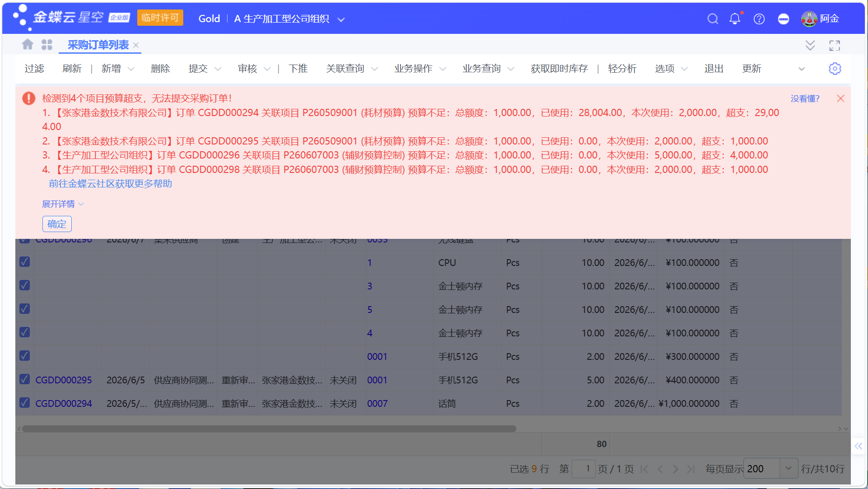Viewport: 868px width, 489px height.
Task: Open material code 0007 link
Action: tap(377, 404)
